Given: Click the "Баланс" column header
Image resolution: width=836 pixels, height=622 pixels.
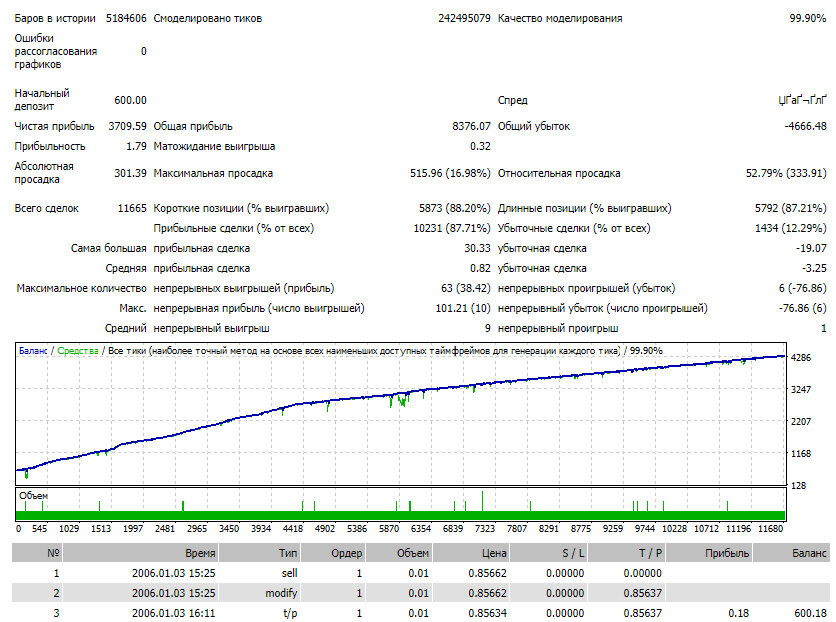Looking at the screenshot, I should tap(792, 553).
